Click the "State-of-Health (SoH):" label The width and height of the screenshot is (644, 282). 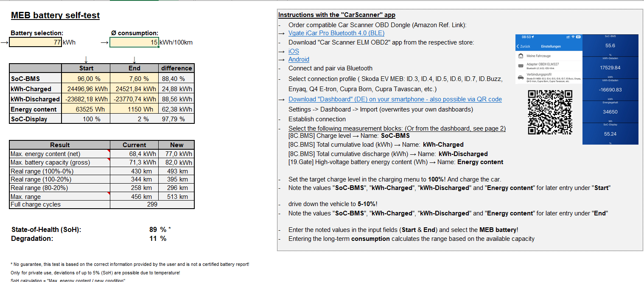click(46, 230)
